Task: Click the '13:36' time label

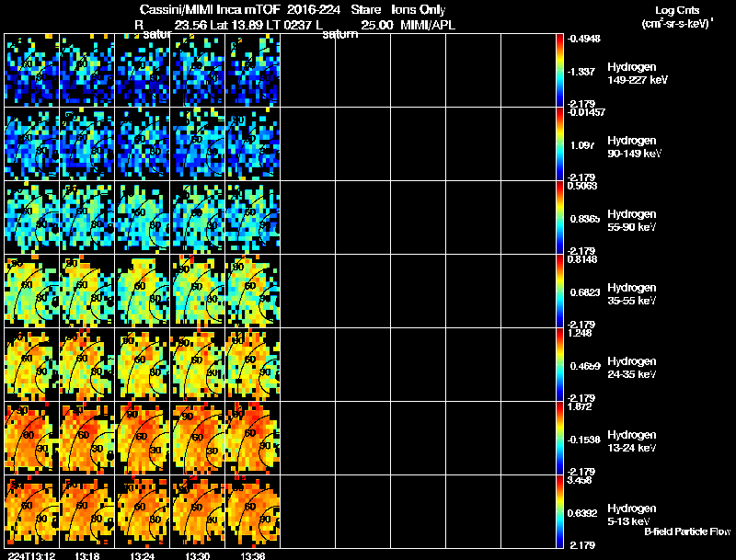Action: (252, 556)
